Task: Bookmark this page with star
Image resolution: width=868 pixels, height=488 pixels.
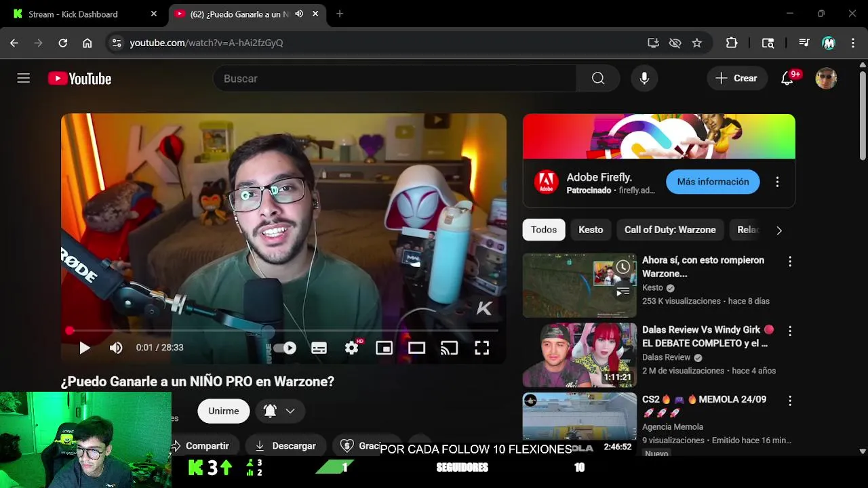Action: click(696, 43)
